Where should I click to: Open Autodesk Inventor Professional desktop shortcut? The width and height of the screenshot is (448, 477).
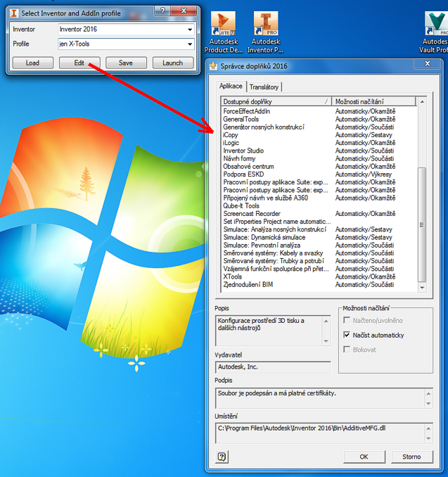point(266,32)
